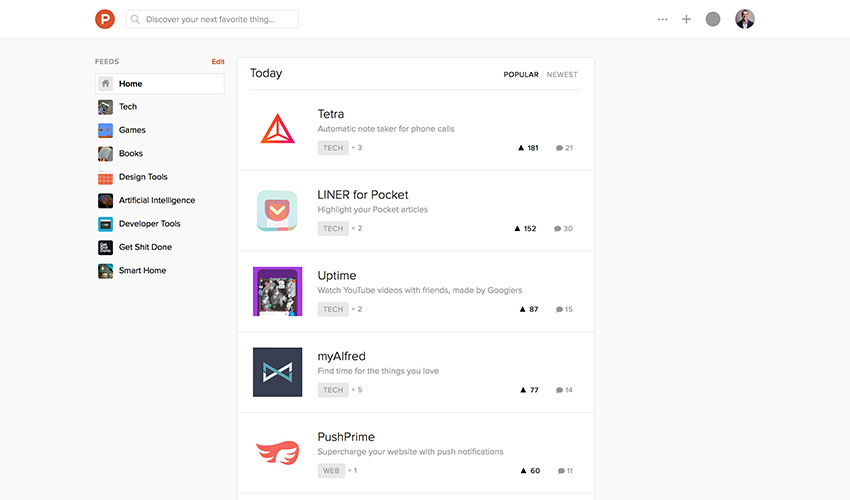Image resolution: width=850 pixels, height=500 pixels.
Task: Upvote myAlfred with 77 votes
Action: pyautogui.click(x=530, y=390)
